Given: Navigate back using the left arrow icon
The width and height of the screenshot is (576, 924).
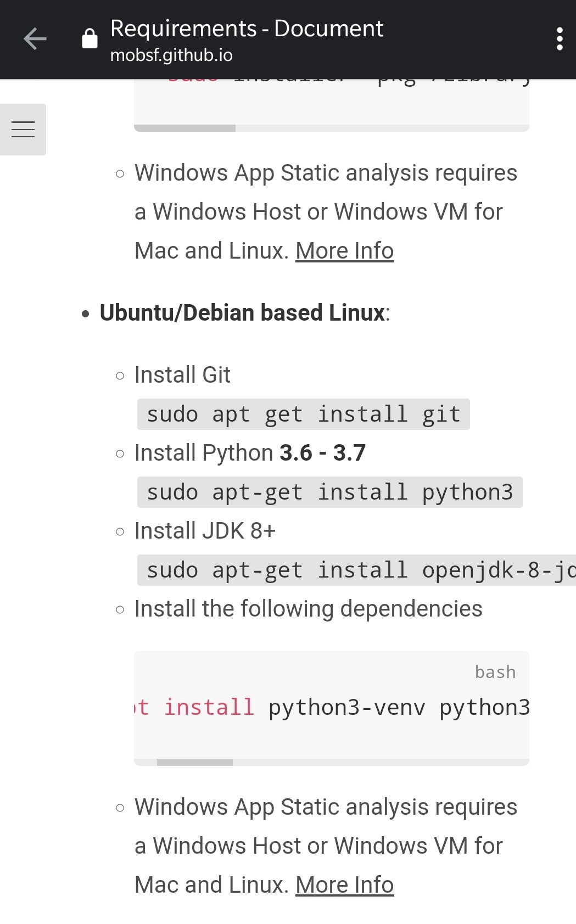Looking at the screenshot, I should (34, 38).
